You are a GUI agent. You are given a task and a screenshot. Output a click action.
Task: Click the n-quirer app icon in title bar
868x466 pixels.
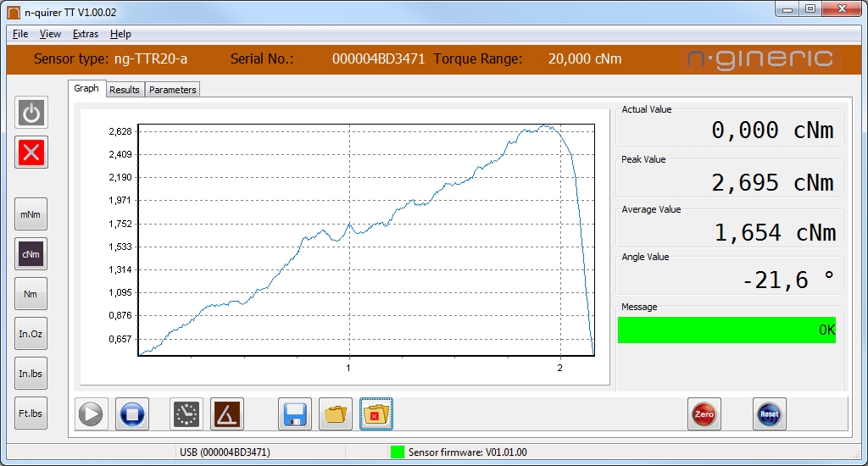click(14, 12)
